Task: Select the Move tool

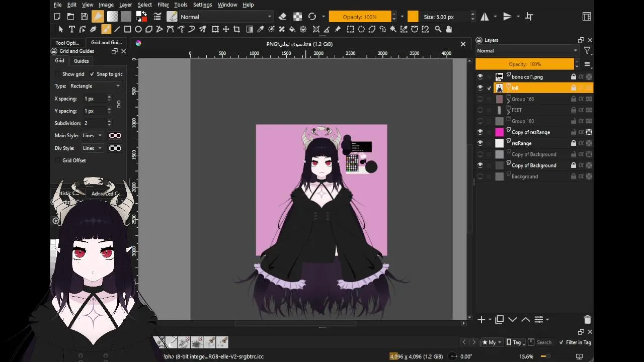Action: coord(226,29)
